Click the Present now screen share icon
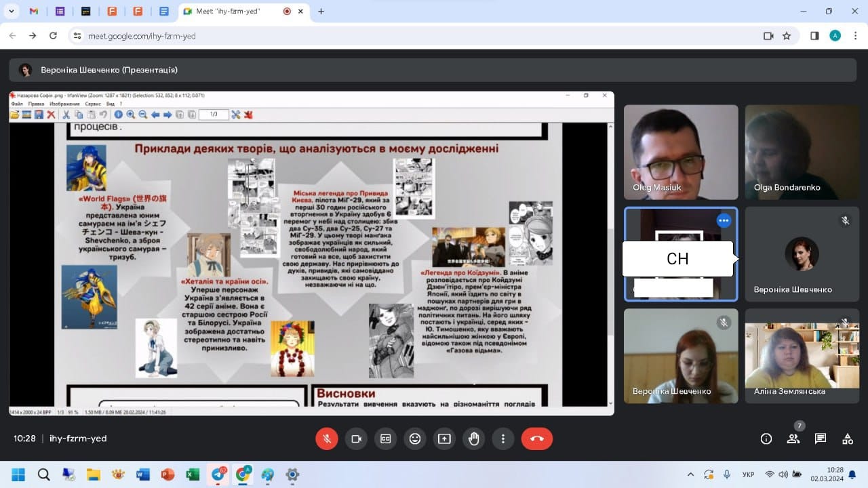This screenshot has height=488, width=868. click(x=444, y=439)
